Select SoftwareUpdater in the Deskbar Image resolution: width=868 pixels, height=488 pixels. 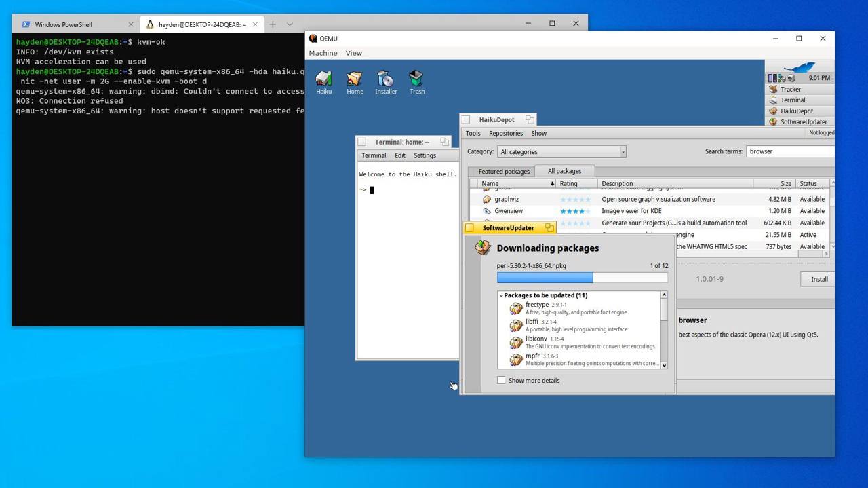click(799, 121)
